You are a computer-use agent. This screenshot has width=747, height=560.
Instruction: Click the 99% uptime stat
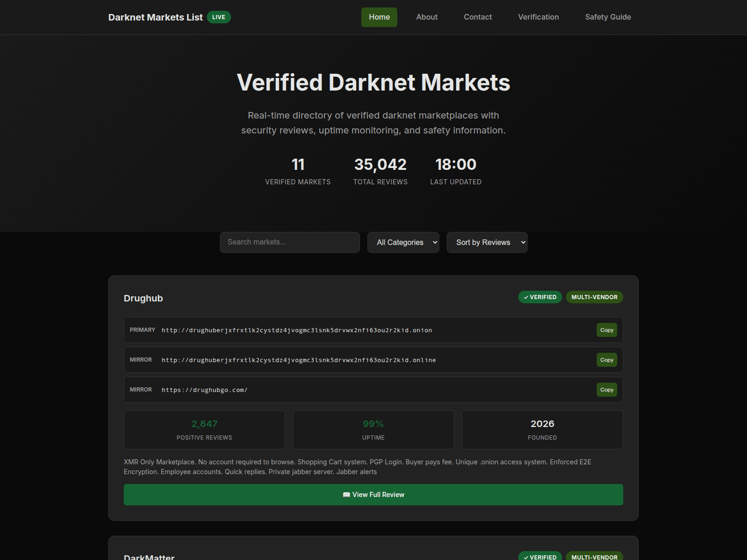(373, 430)
